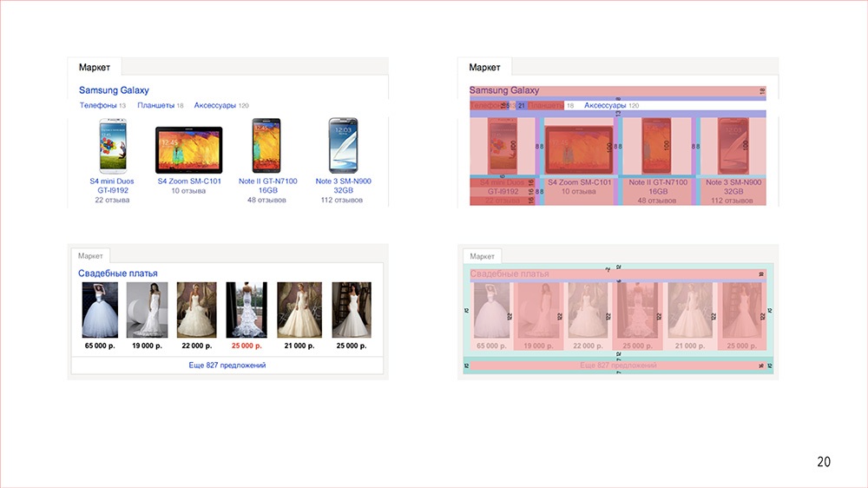Select blue Телефоны 13 category link

click(x=102, y=105)
